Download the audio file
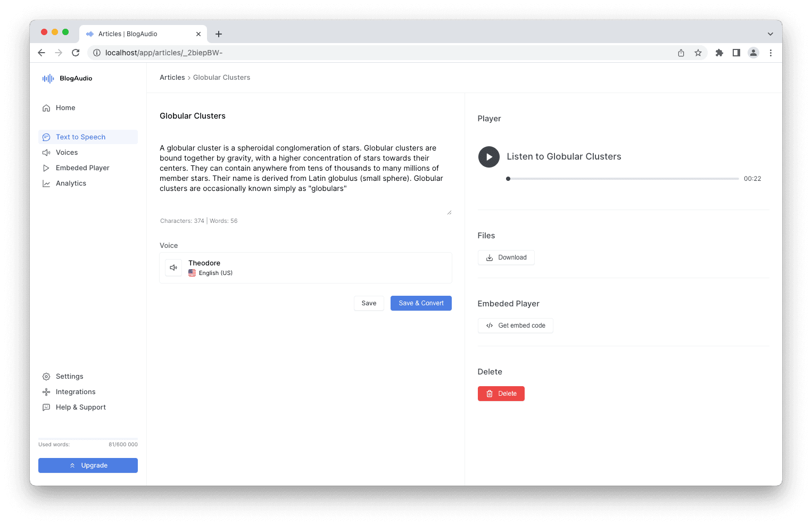Image resolution: width=812 pixels, height=525 pixels. click(506, 257)
